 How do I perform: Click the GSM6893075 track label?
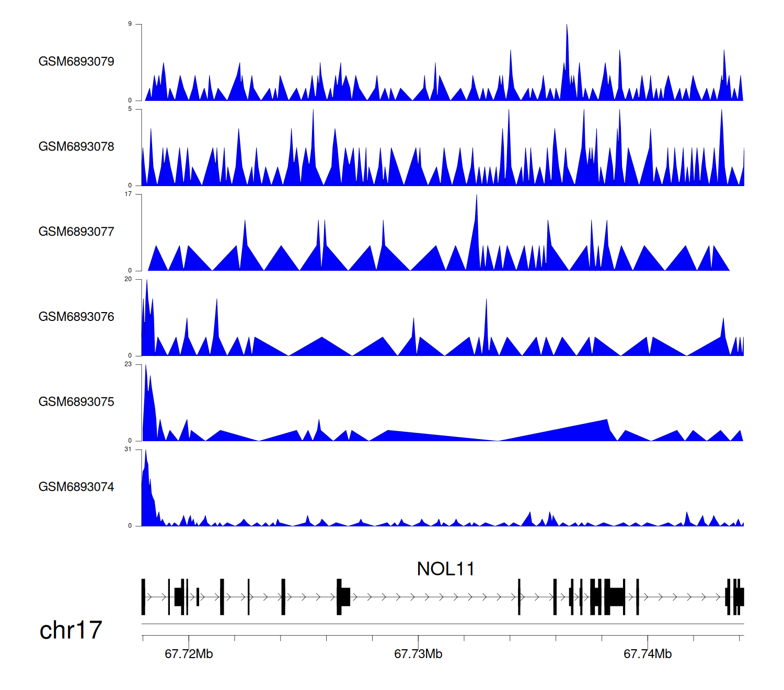pos(76,402)
